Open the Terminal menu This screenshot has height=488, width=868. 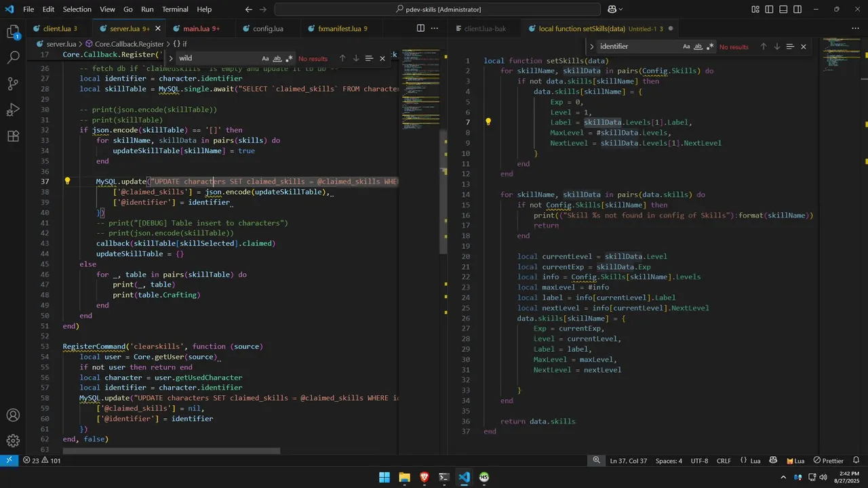point(175,9)
